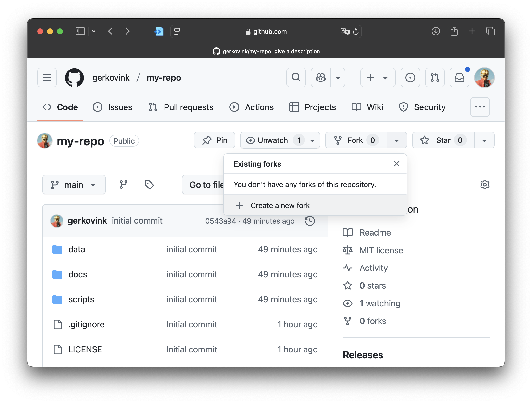
Task: Open the About settings gear
Action: click(x=485, y=185)
